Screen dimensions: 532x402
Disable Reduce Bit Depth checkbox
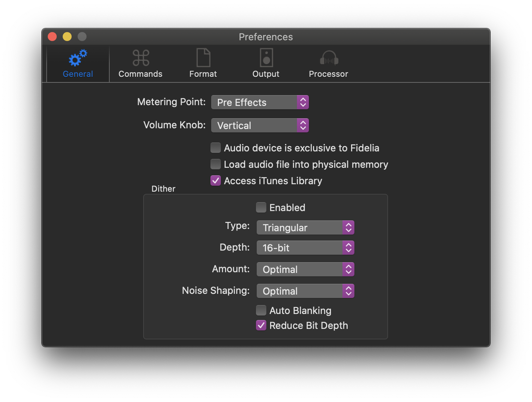tap(261, 326)
